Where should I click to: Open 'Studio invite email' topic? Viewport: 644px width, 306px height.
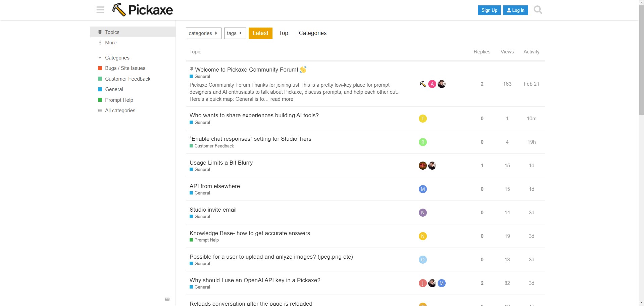pyautogui.click(x=213, y=210)
